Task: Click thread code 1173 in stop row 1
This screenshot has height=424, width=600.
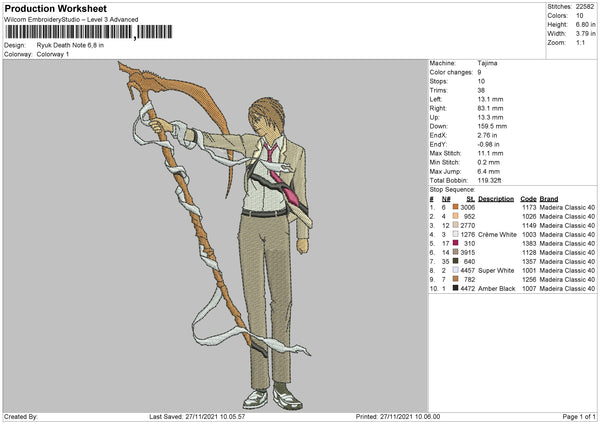Action: coord(529,207)
